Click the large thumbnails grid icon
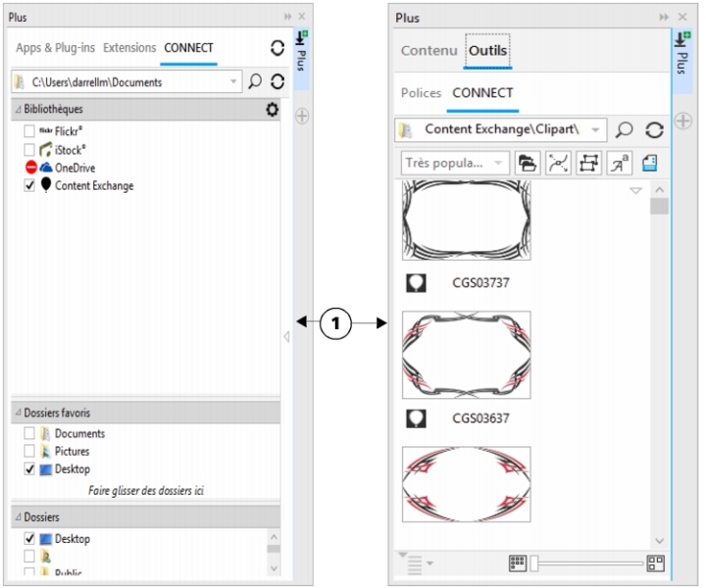706x588 pixels. (656, 563)
